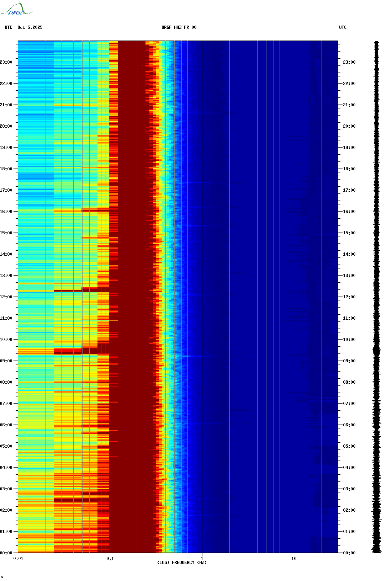
Task: Click the 0.01 frequency axis label
Action: click(18, 559)
